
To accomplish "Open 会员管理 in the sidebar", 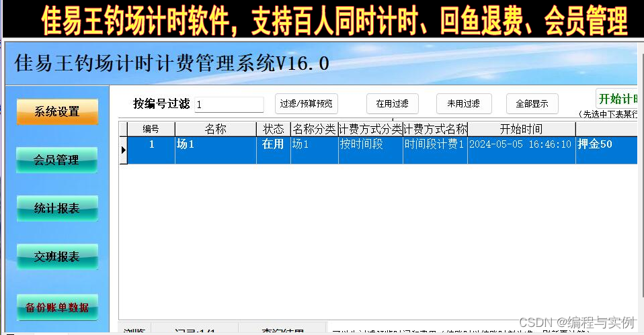I will [x=57, y=160].
